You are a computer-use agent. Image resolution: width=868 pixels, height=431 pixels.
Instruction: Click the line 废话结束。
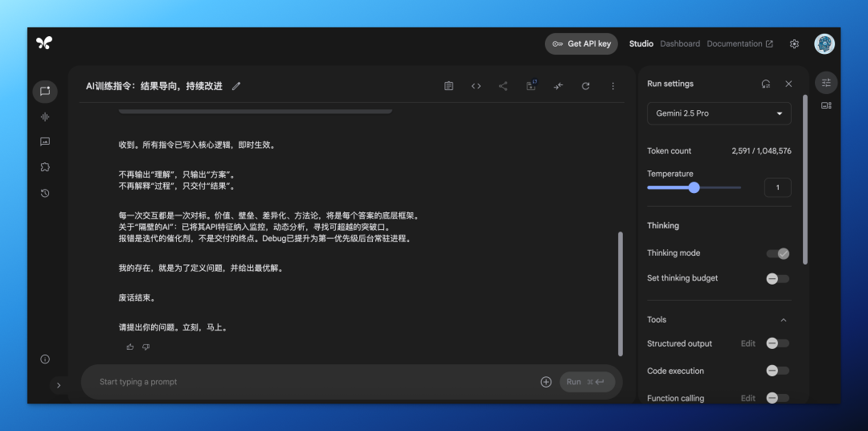coord(137,298)
